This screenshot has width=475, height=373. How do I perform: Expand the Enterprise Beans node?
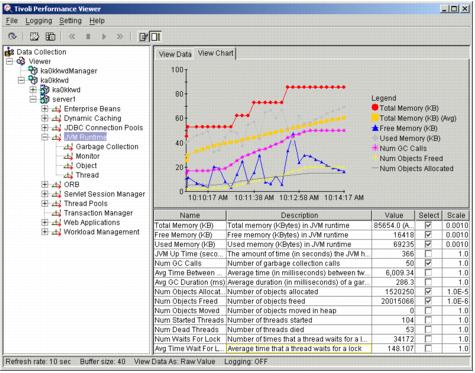(45, 109)
